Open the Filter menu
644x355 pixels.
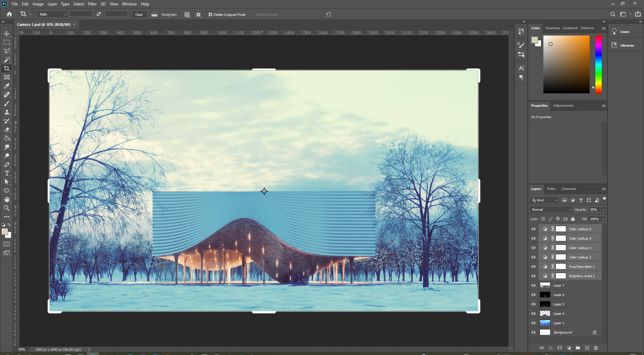point(92,4)
